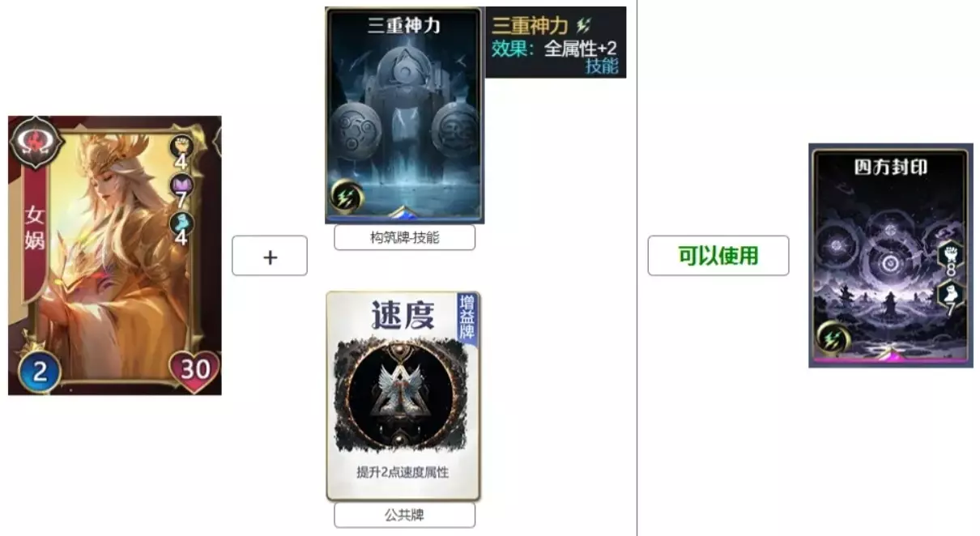980x536 pixels.
Task: Click the fist attack icon showing 8
Action: click(950, 256)
